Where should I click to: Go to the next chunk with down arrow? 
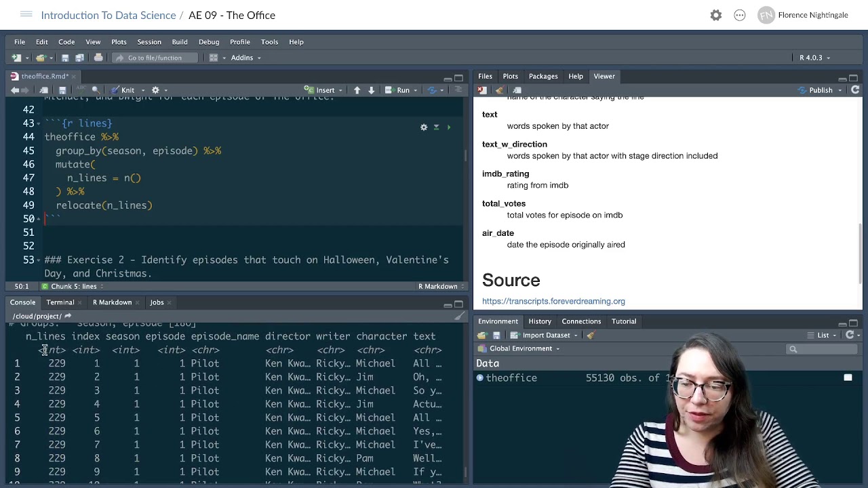(371, 90)
